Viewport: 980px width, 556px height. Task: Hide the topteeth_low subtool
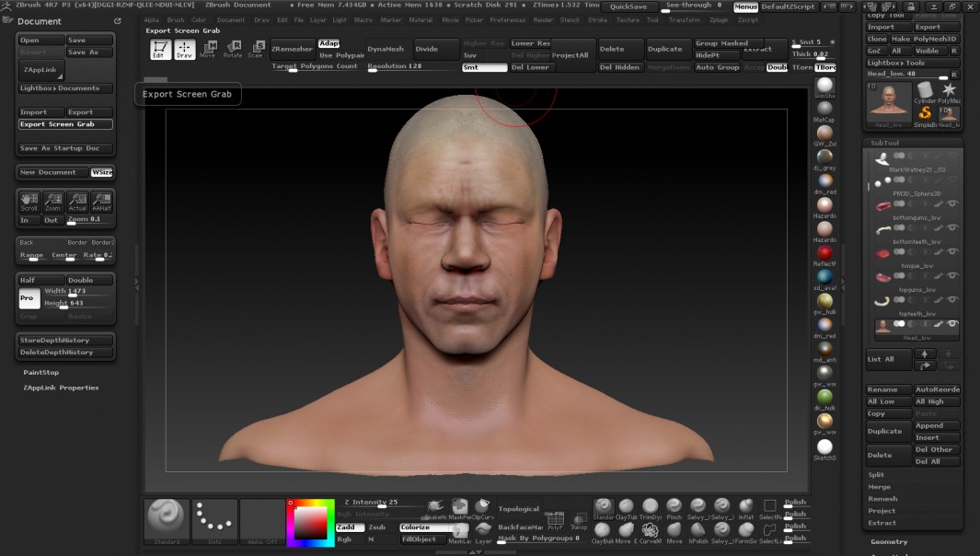coord(951,299)
